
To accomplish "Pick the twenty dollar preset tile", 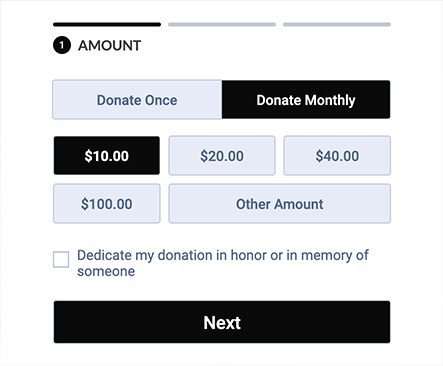I will [x=222, y=155].
